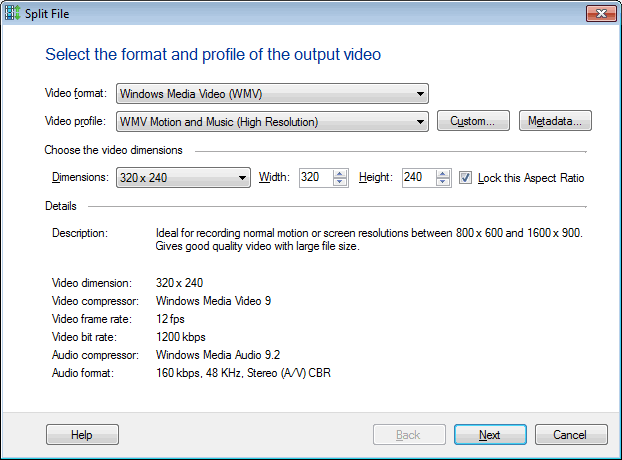This screenshot has height=460, width=622.
Task: Proceed with the Next button
Action: (490, 435)
